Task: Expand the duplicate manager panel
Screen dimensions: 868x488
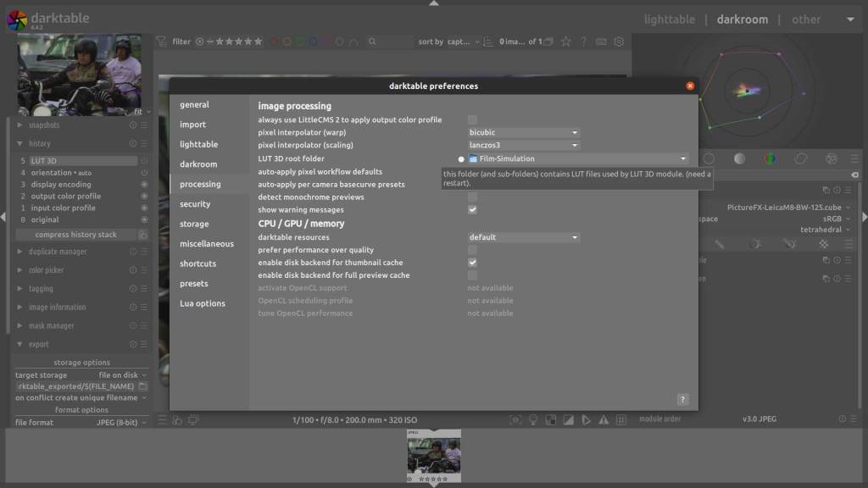Action: point(20,252)
